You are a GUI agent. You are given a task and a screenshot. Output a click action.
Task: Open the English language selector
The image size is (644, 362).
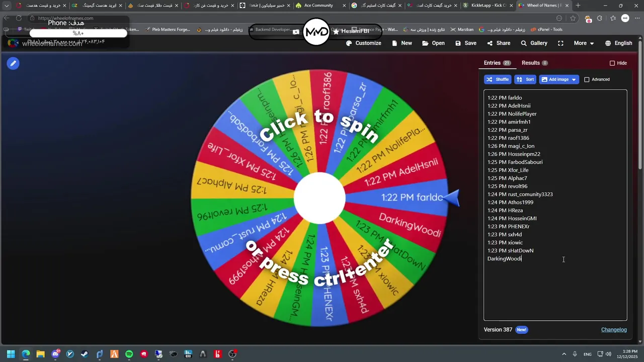tap(618, 43)
